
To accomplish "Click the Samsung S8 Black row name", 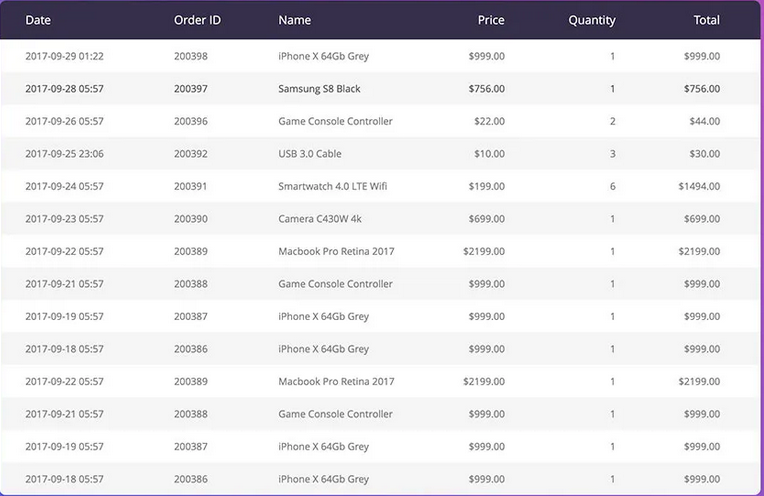I will (x=319, y=89).
